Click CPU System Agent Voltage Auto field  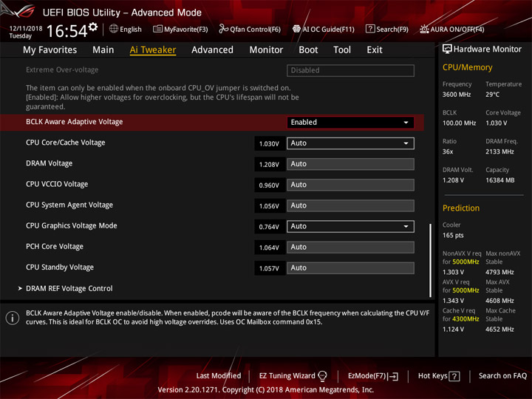[350, 205]
